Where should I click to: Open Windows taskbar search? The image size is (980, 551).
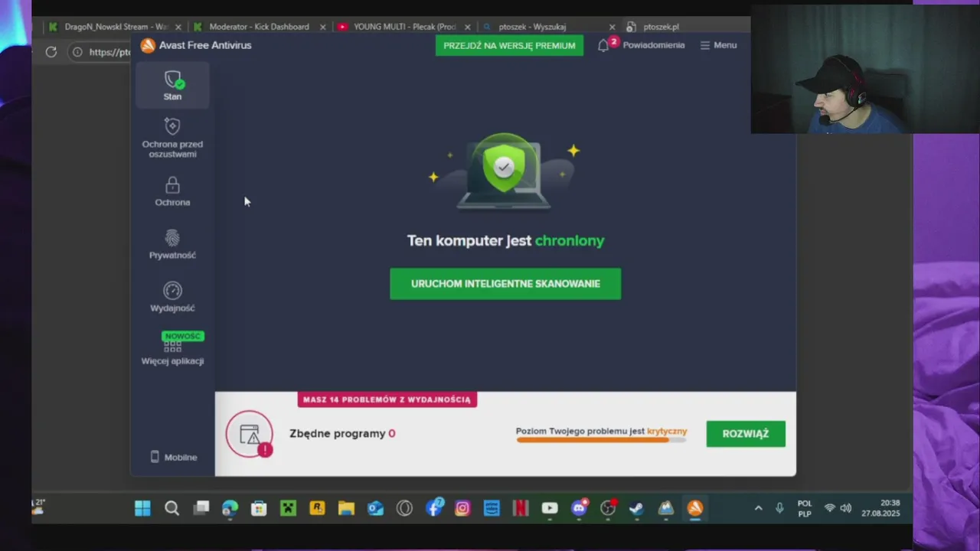(171, 508)
